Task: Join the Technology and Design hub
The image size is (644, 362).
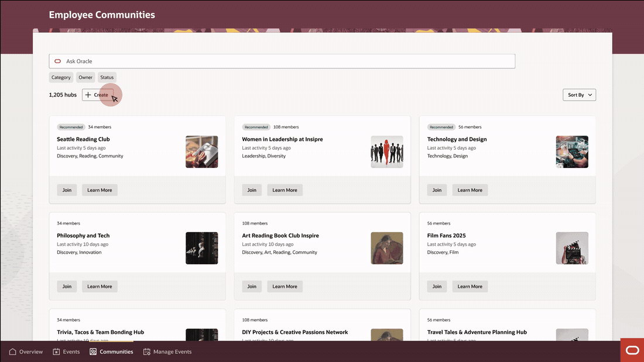Action: (x=437, y=190)
